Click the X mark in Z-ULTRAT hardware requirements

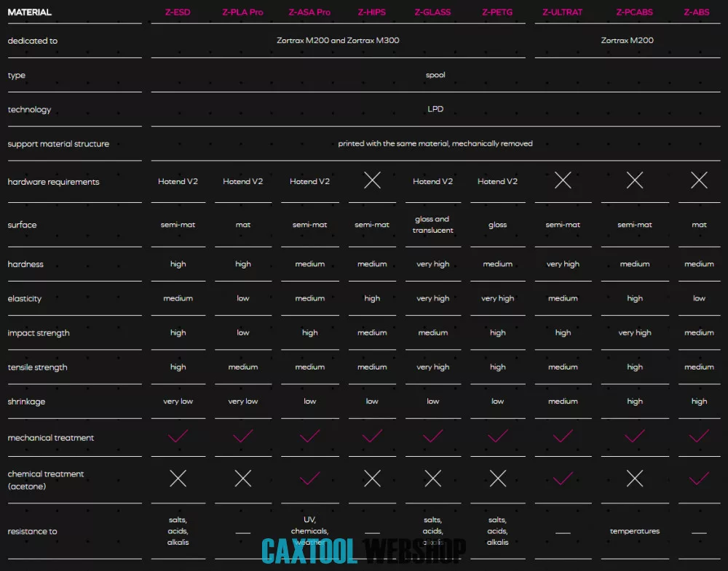563,181
